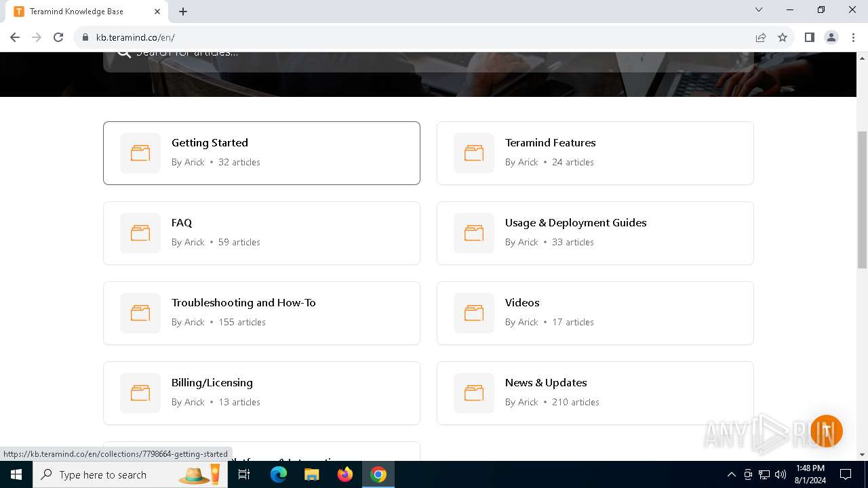Viewport: 868px width, 488px height.
Task: Open the Teramind Features folder icon
Action: pyautogui.click(x=474, y=153)
